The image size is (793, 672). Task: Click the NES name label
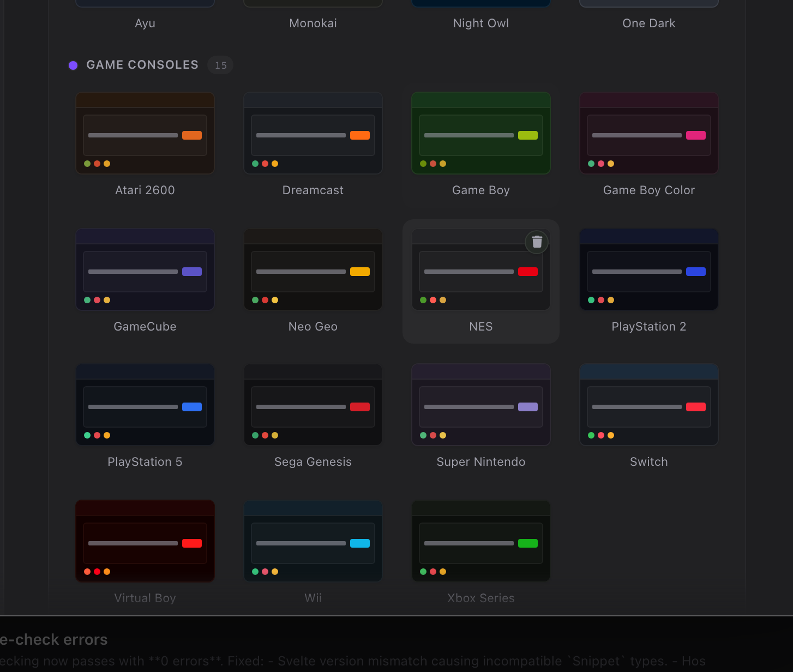pyautogui.click(x=481, y=326)
